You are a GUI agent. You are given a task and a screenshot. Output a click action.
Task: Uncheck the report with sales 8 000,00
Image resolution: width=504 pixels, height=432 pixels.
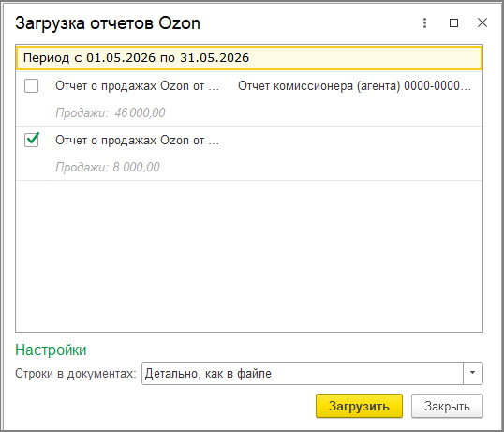click(x=32, y=141)
